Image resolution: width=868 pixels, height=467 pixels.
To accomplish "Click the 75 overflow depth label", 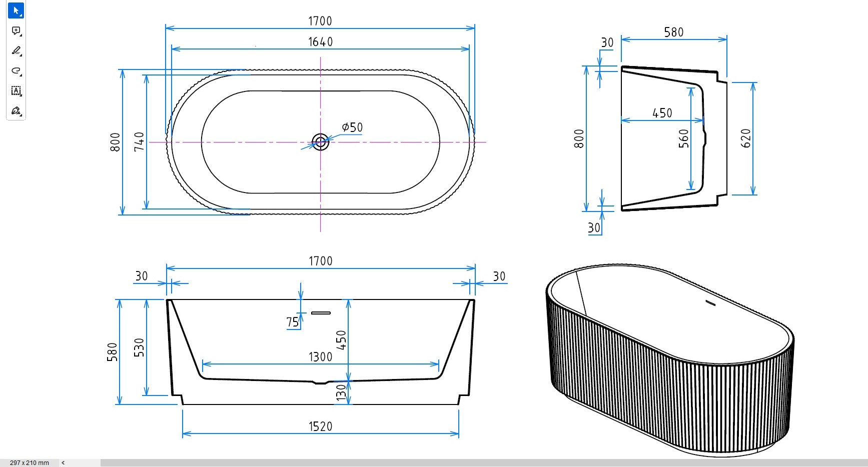I will click(x=293, y=322).
